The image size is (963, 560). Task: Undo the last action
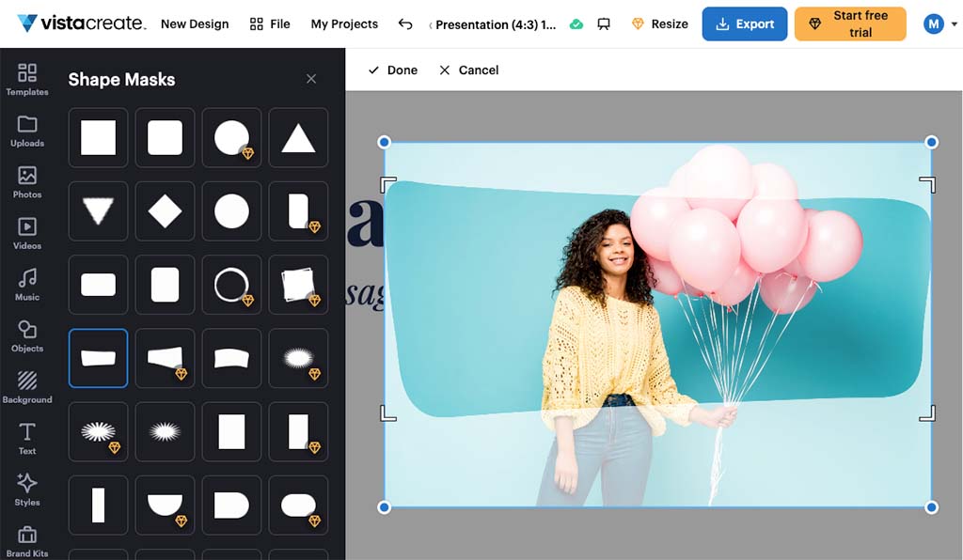[405, 23]
